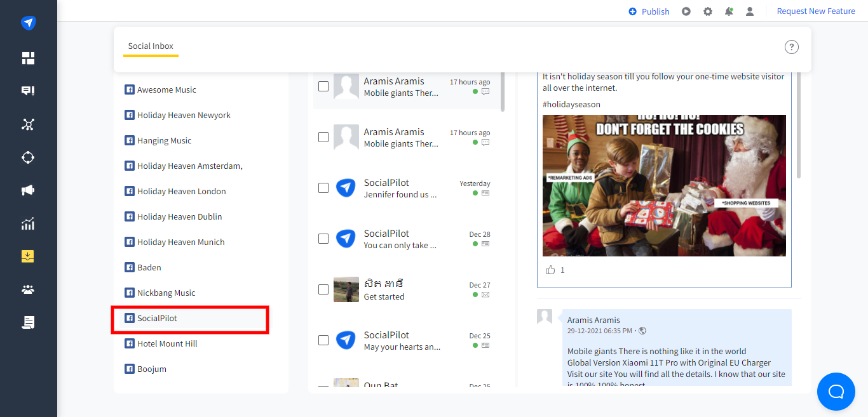Check the second Aramis Aramis conversation checkbox
Image resolution: width=868 pixels, height=417 pixels.
323,137
